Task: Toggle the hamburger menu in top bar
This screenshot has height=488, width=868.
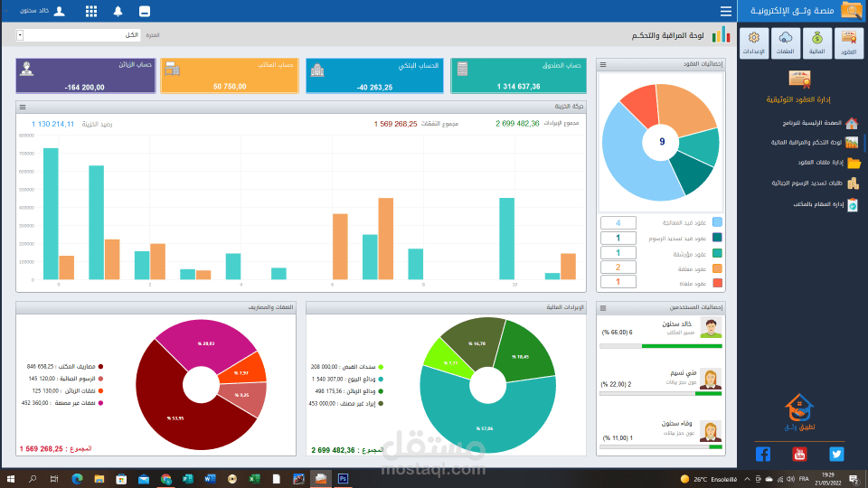Action: pyautogui.click(x=726, y=11)
